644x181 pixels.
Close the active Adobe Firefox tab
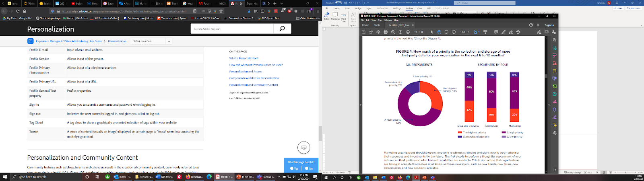(x=241, y=4)
